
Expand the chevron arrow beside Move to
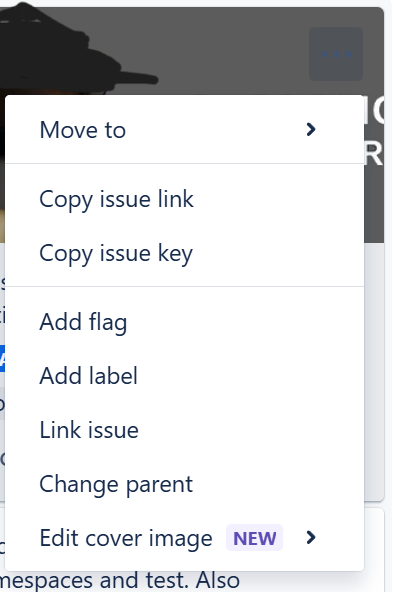pyautogui.click(x=311, y=130)
